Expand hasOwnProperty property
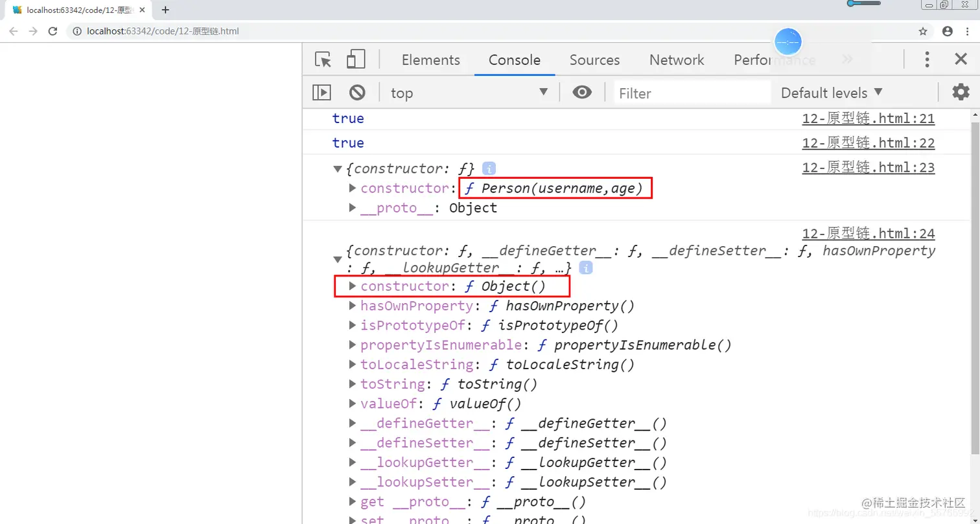This screenshot has height=524, width=980. pos(353,306)
